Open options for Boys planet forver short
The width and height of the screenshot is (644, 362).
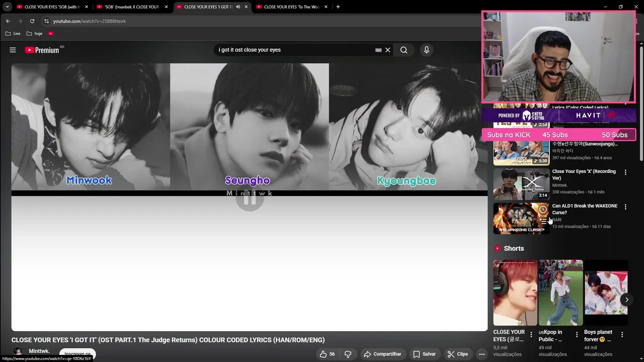pos(622,334)
